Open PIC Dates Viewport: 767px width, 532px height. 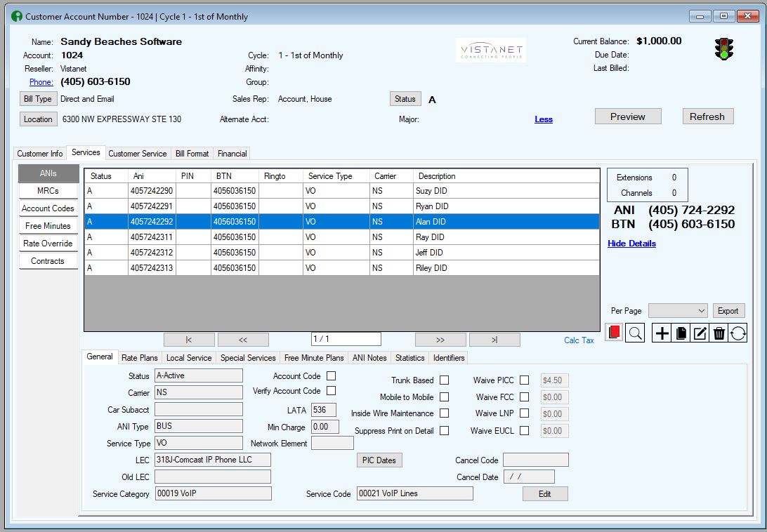379,460
